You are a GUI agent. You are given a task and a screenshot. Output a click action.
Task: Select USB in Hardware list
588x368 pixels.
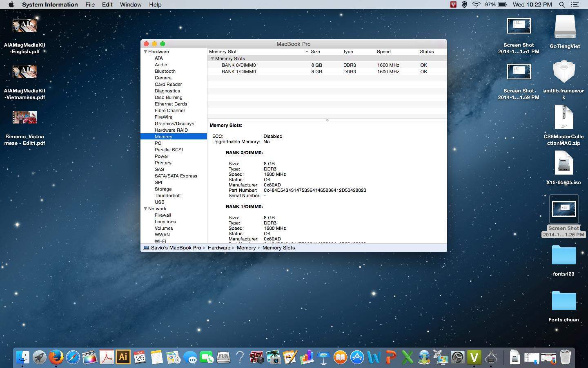click(x=160, y=202)
